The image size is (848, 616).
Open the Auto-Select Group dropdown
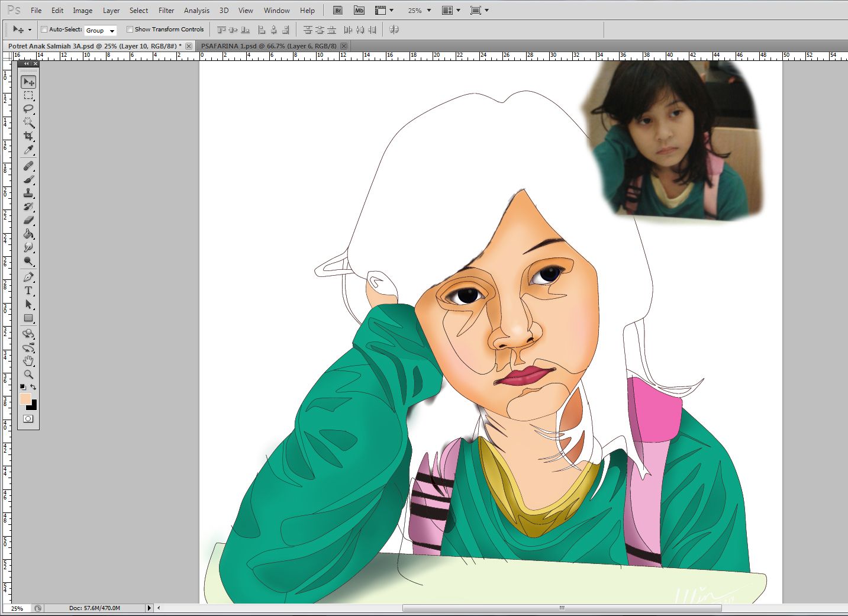click(x=101, y=30)
